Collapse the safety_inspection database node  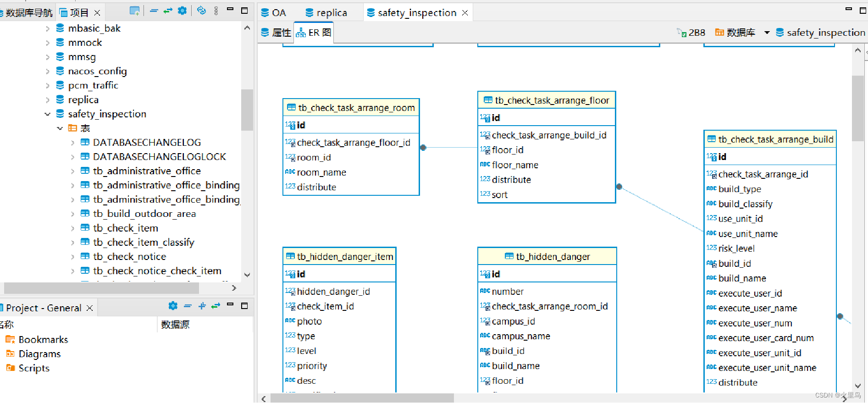tap(48, 114)
